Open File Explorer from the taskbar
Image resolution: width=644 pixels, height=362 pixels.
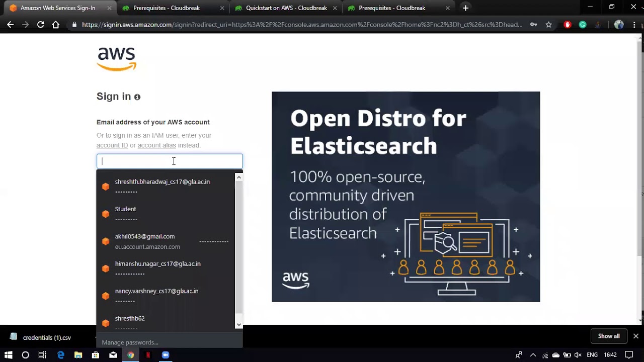(78, 355)
